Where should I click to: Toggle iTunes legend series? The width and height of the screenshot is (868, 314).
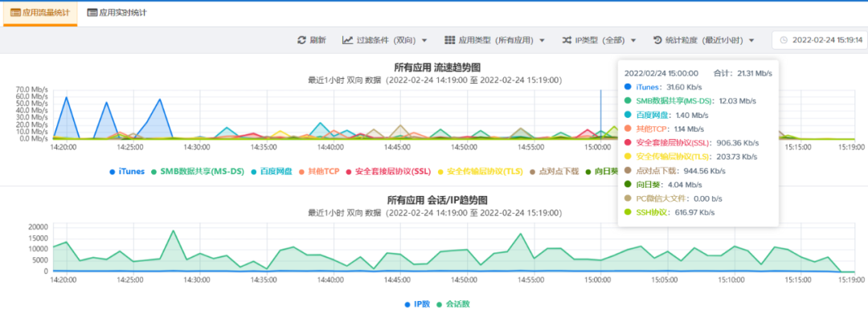click(127, 171)
